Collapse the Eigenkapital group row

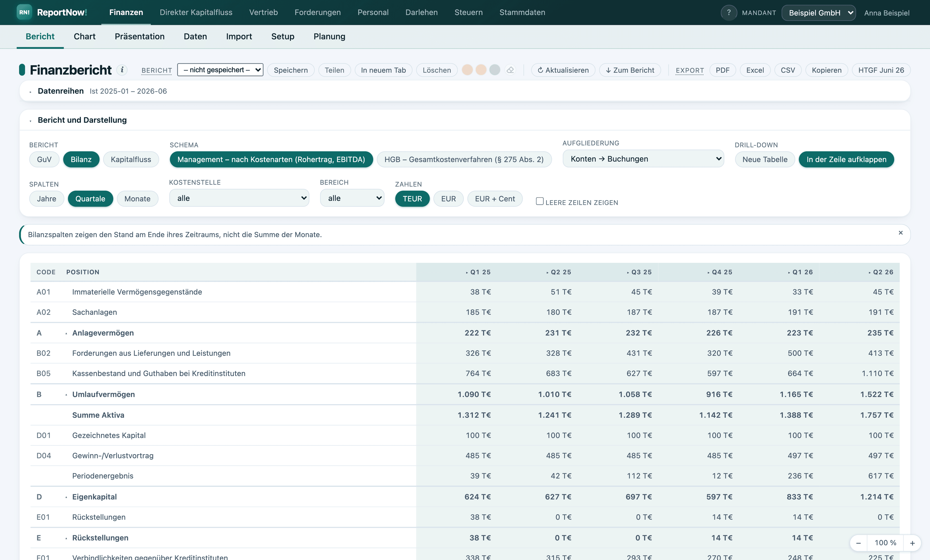pyautogui.click(x=66, y=497)
